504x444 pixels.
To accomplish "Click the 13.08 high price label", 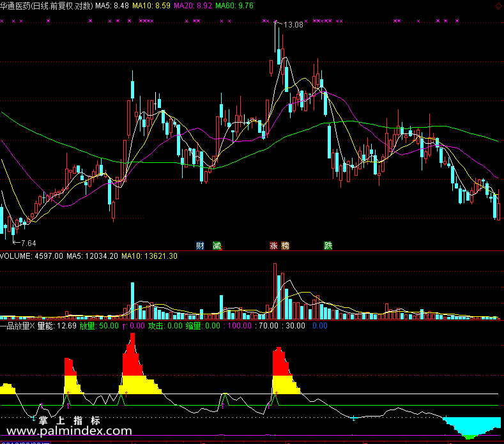I will click(293, 25).
